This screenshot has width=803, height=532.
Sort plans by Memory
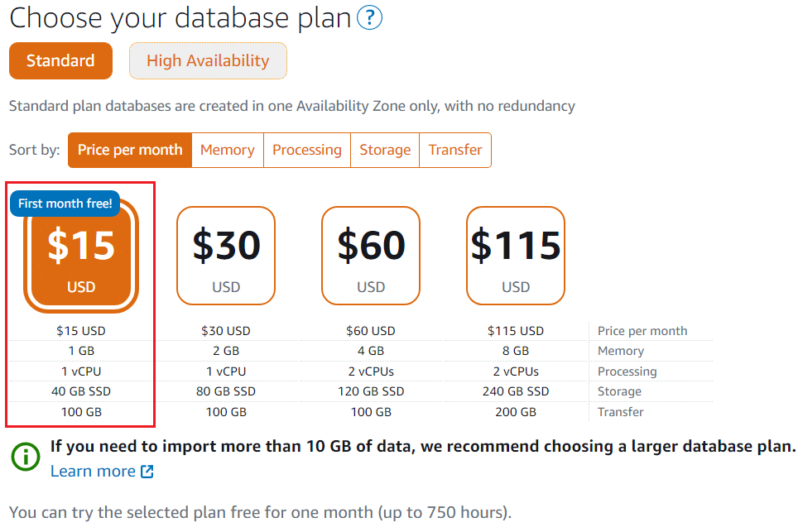click(228, 150)
